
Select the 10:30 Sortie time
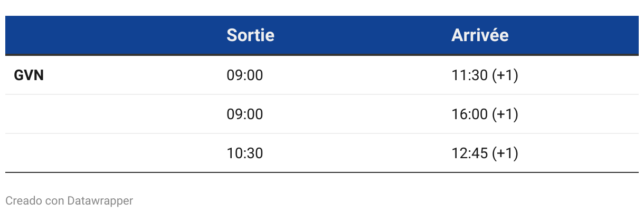pyautogui.click(x=244, y=153)
